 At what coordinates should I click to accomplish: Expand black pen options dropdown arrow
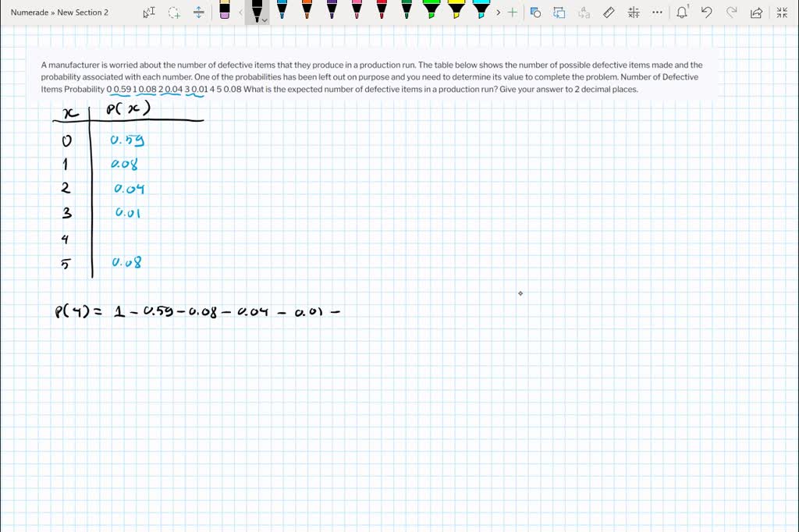pos(265,20)
